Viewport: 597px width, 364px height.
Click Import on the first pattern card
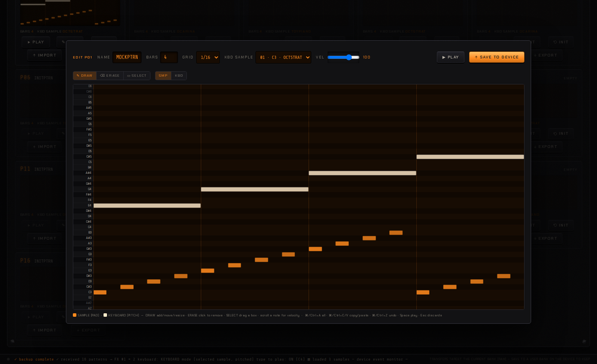coord(45,55)
